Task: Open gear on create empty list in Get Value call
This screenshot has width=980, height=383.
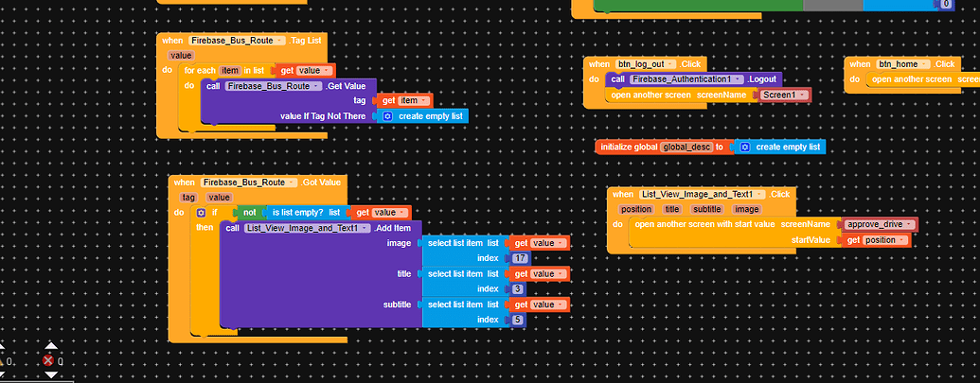Action: (387, 116)
